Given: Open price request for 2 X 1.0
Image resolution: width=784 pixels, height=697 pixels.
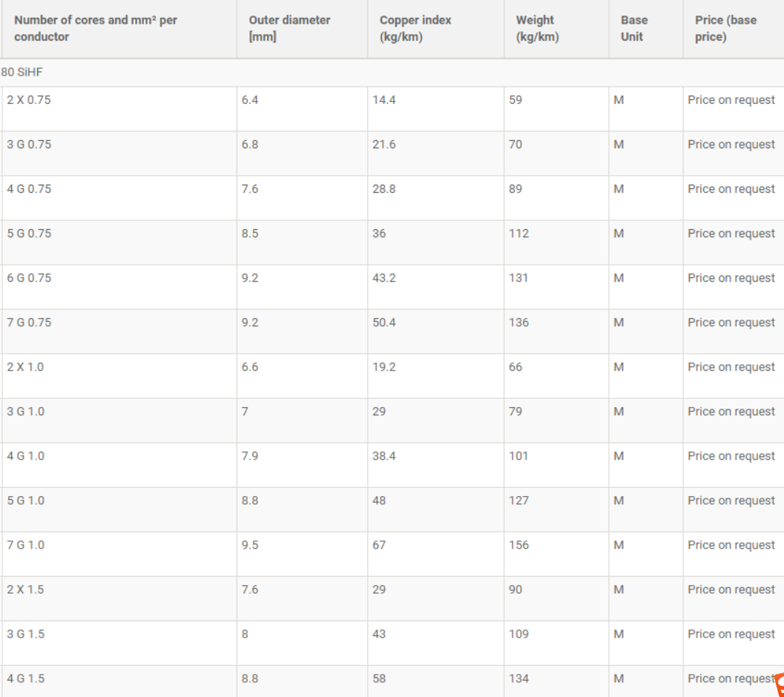Looking at the screenshot, I should point(731,367).
